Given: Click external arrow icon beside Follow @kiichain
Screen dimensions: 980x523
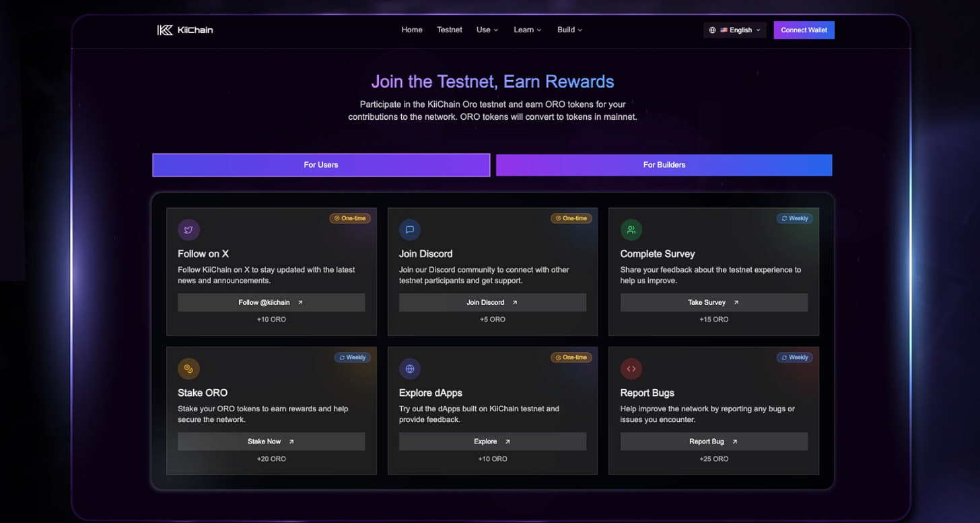Looking at the screenshot, I should tap(300, 303).
